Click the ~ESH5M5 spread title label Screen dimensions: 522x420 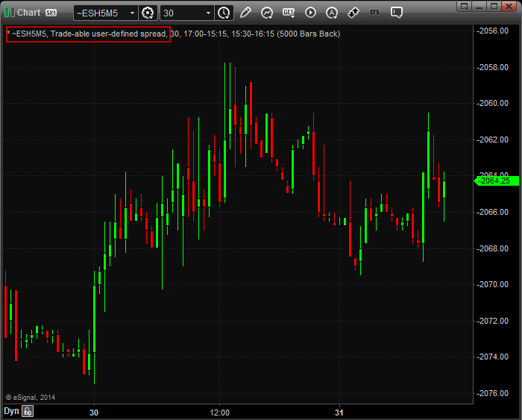pos(88,34)
